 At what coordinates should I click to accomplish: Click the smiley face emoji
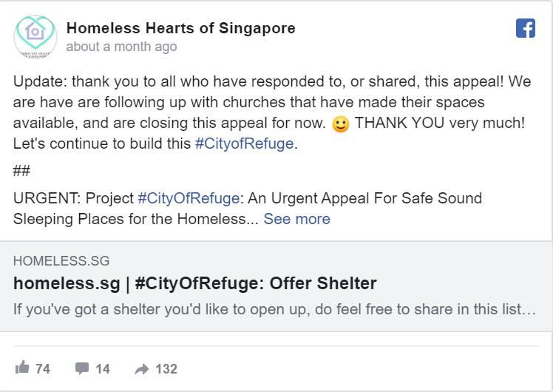click(340, 124)
